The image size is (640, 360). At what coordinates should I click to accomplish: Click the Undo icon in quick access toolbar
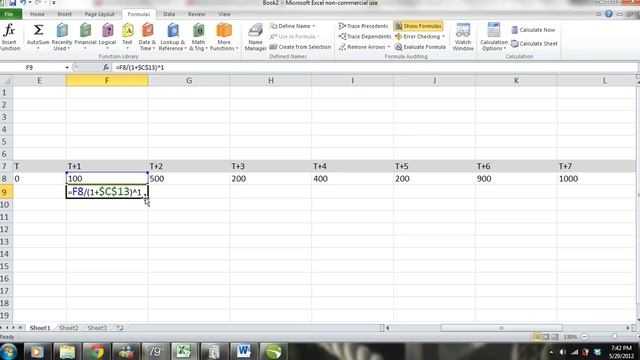click(23, 3)
